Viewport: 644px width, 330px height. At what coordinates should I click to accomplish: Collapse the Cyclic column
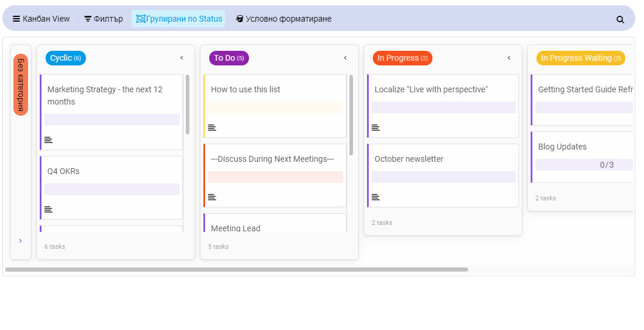point(182,58)
